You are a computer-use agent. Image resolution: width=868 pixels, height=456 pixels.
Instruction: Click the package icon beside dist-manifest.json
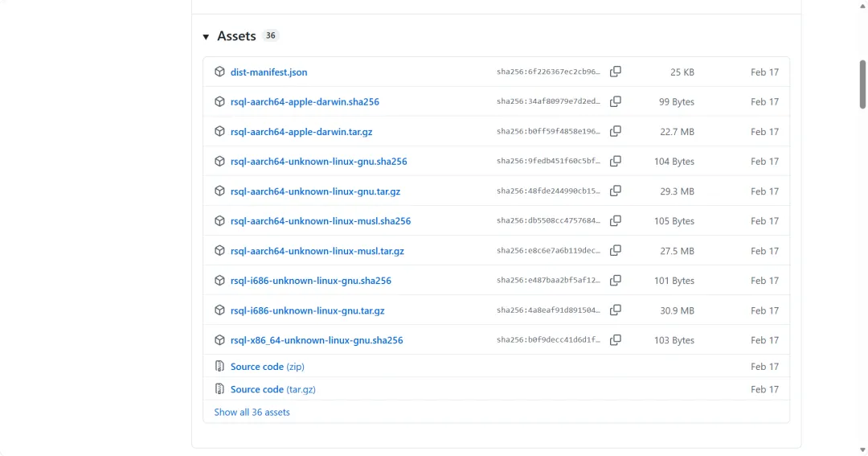pos(219,72)
